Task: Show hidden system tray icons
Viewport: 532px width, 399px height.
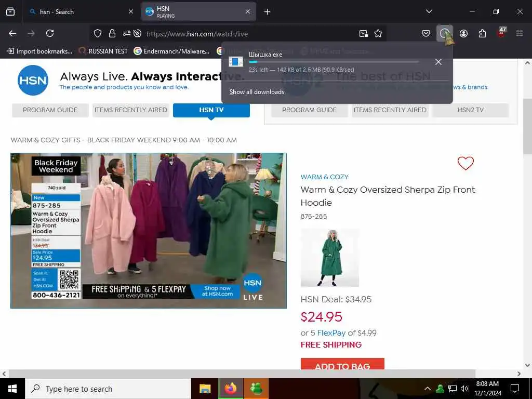Action: (x=428, y=389)
